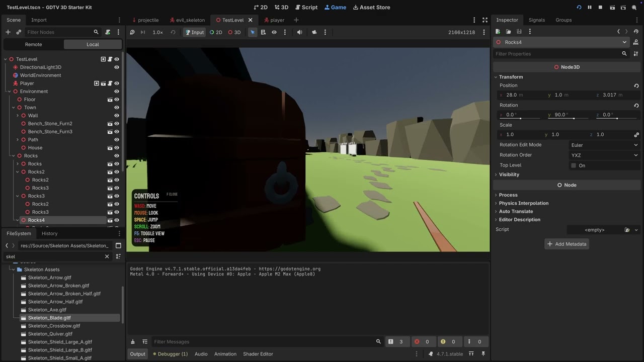
Task: Mute game audio with speaker icon
Action: pos(299,32)
